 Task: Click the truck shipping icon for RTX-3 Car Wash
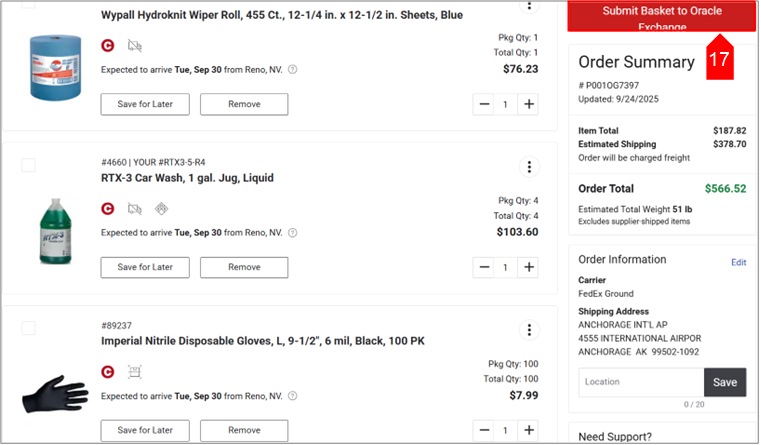point(135,208)
